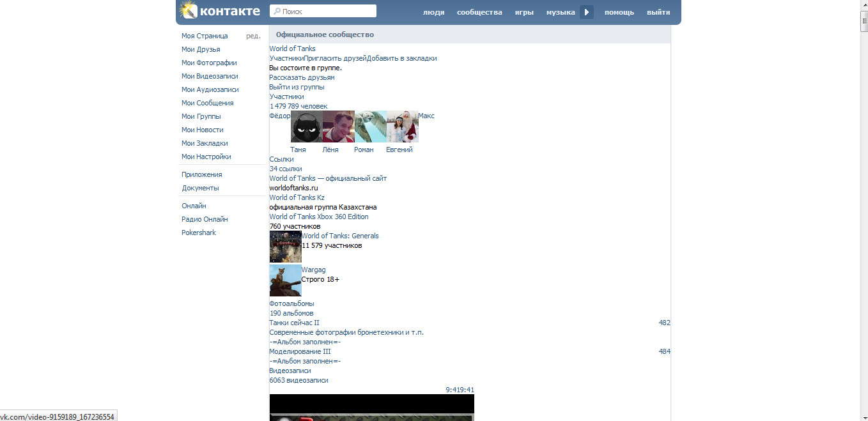Click Лёня's avatar photo

[339, 126]
